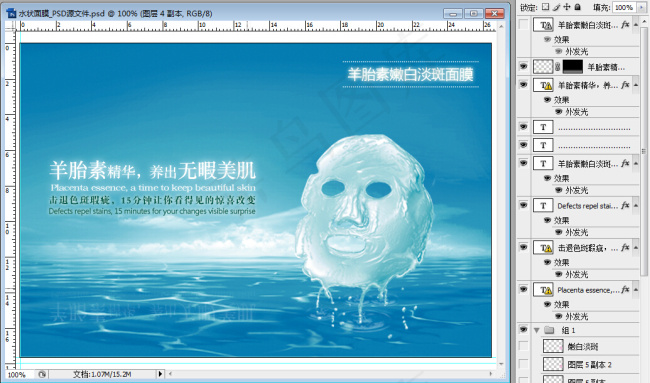Select the 组 1 group name
650x383 pixels.
[x=568, y=330]
